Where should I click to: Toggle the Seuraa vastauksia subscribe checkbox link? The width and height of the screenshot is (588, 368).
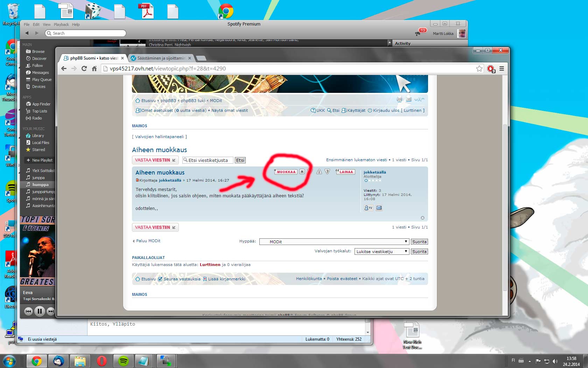click(x=179, y=279)
